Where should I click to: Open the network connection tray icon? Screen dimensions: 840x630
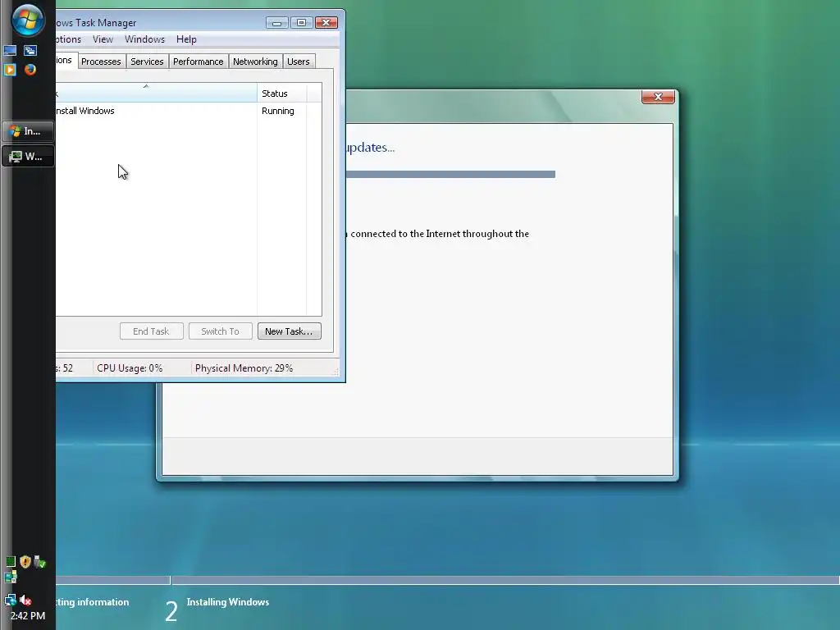click(10, 600)
